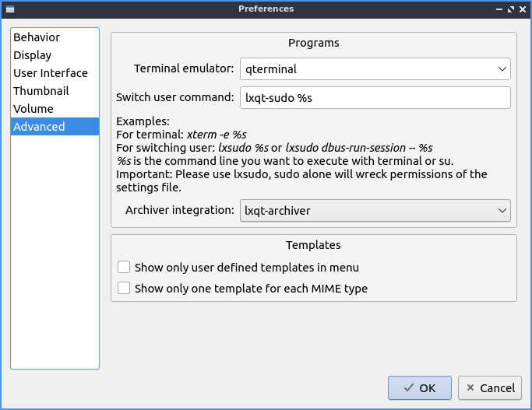The width and height of the screenshot is (532, 410).
Task: Close the Preferences window with the X icon
Action: [x=523, y=9]
